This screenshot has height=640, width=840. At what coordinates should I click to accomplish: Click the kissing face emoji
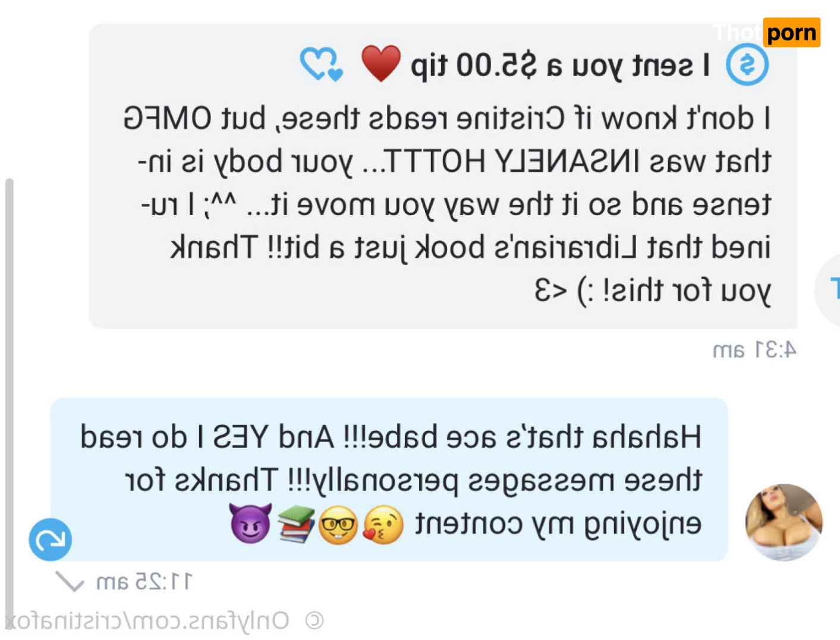(x=383, y=525)
